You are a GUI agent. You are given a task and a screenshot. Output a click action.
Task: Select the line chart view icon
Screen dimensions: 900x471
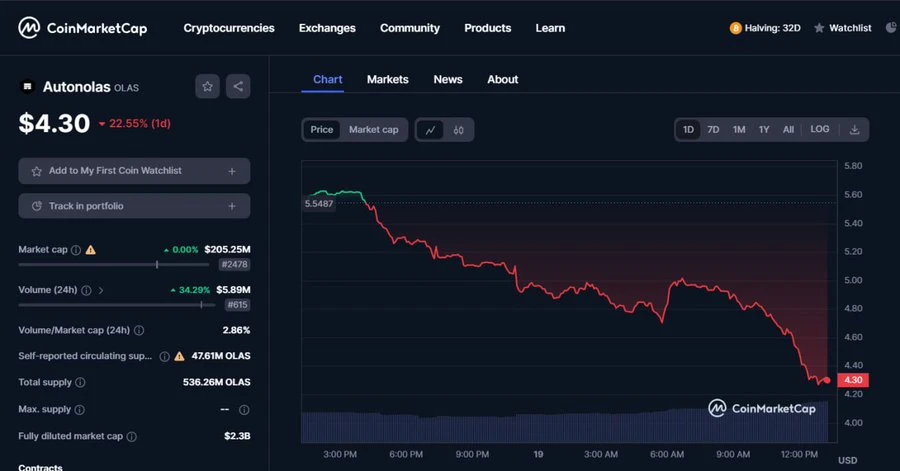[431, 130]
